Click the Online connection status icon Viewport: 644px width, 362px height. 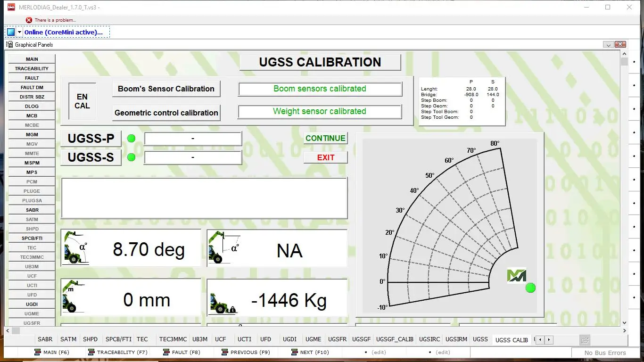click(10, 32)
